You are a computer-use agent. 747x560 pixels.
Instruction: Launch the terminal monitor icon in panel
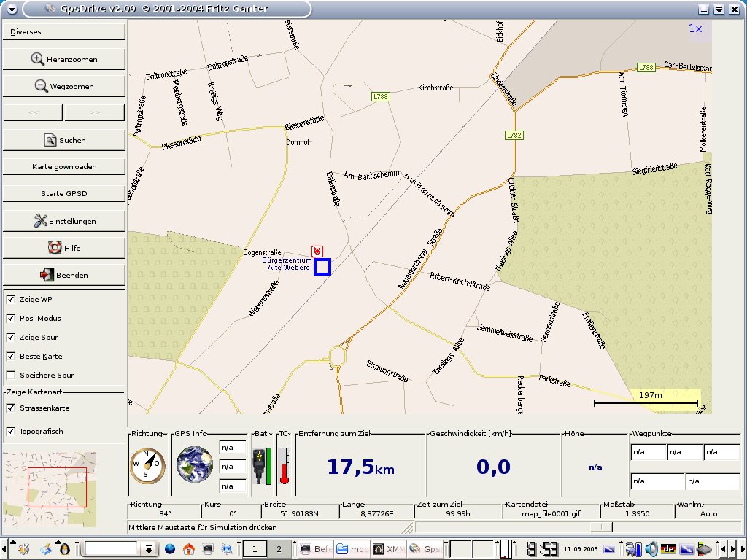pos(208,549)
